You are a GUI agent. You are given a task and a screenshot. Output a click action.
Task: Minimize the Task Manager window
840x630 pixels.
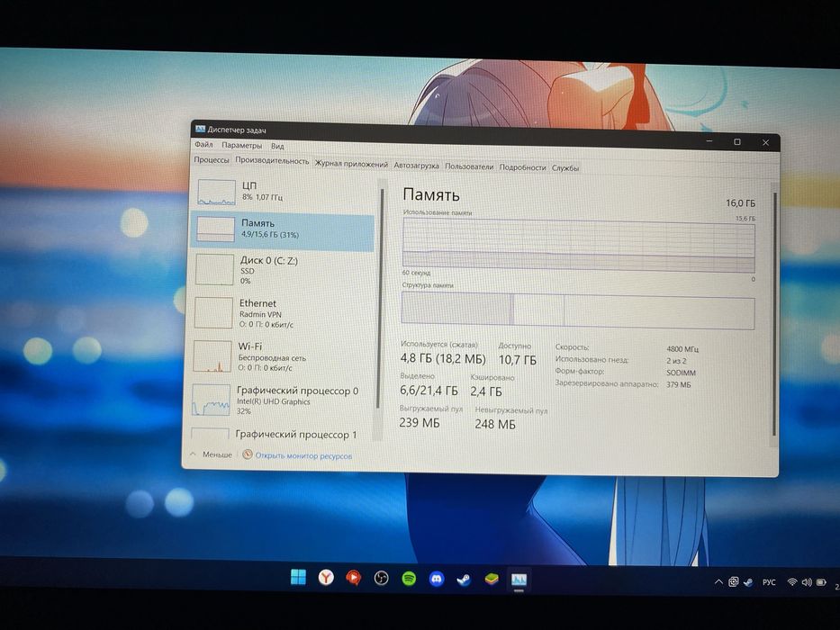(x=709, y=141)
